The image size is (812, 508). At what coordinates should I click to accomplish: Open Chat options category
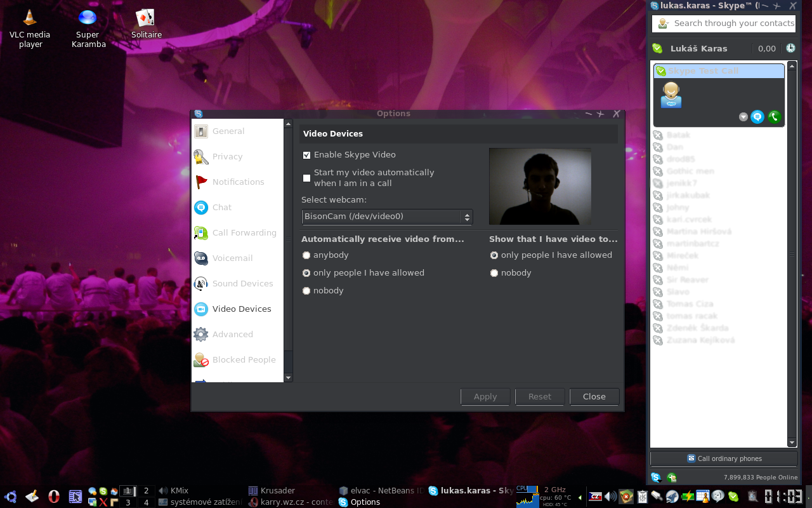coord(237,208)
